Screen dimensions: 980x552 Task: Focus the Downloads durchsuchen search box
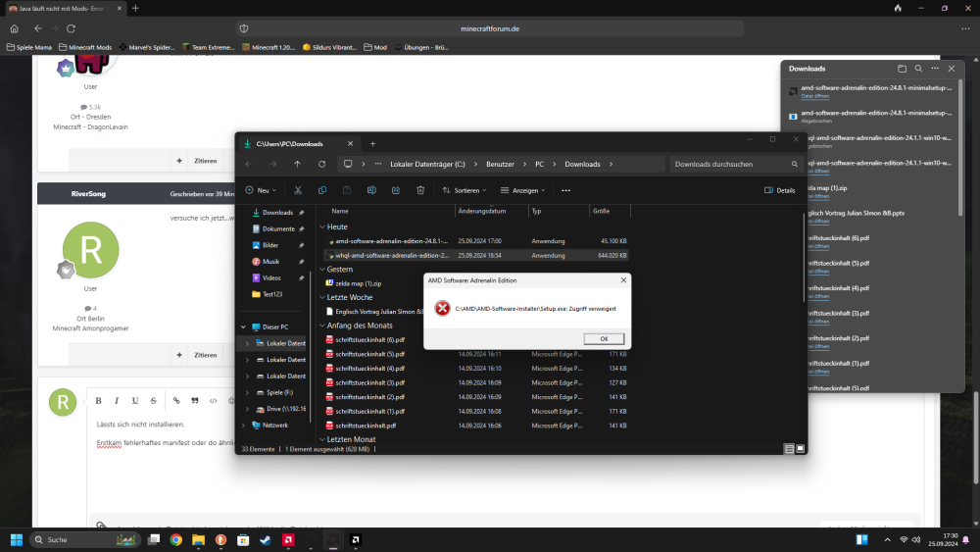click(735, 164)
